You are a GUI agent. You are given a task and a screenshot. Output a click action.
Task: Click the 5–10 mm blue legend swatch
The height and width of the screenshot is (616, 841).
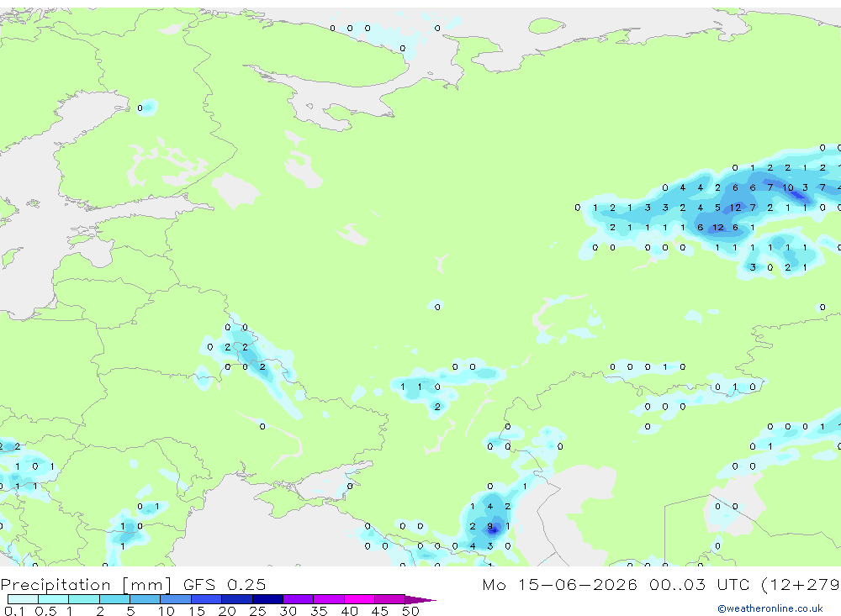click(145, 599)
